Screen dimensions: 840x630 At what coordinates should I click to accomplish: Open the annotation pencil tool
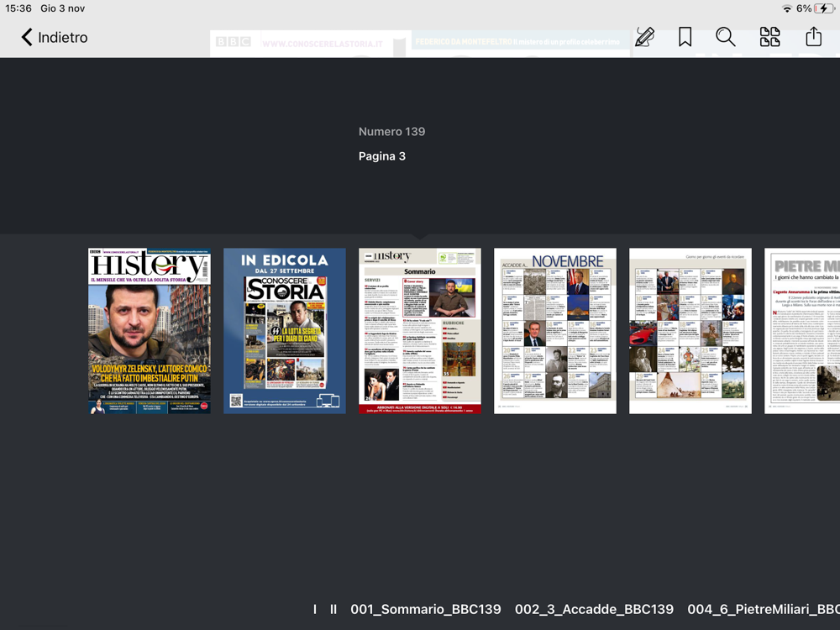(644, 37)
